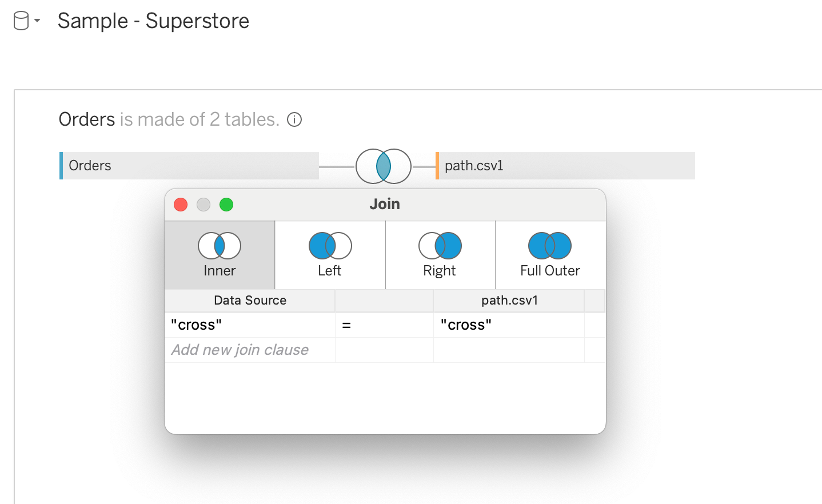Viewport: 822px width, 504px height.
Task: Select the Orders table pill
Action: coord(189,166)
